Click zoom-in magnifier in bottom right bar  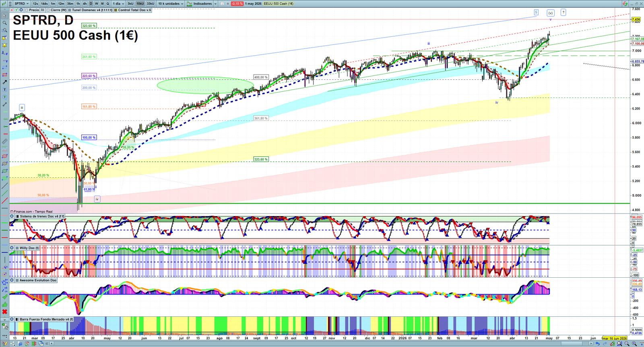tap(634, 343)
